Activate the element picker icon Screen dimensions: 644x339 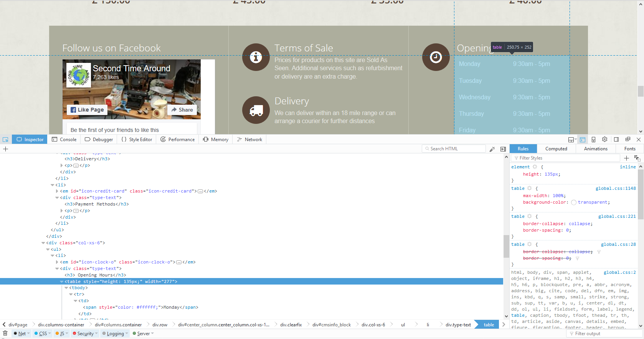5,140
